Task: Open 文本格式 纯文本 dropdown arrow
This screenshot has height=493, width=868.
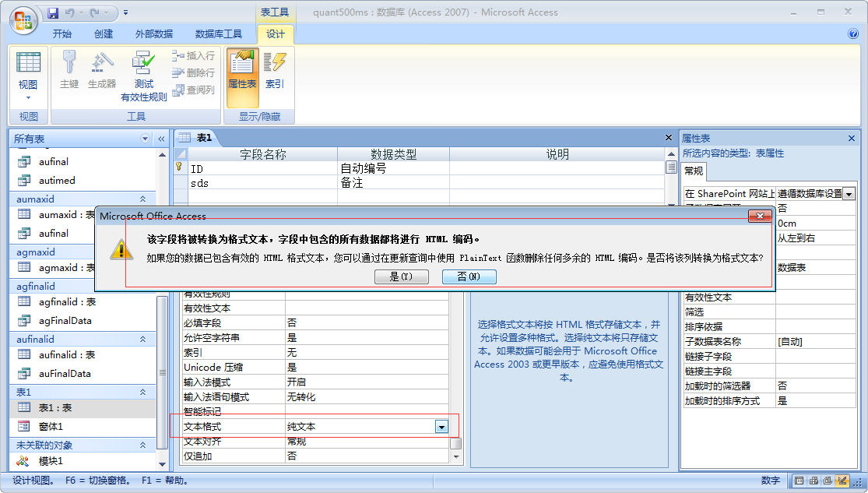Action: (441, 427)
